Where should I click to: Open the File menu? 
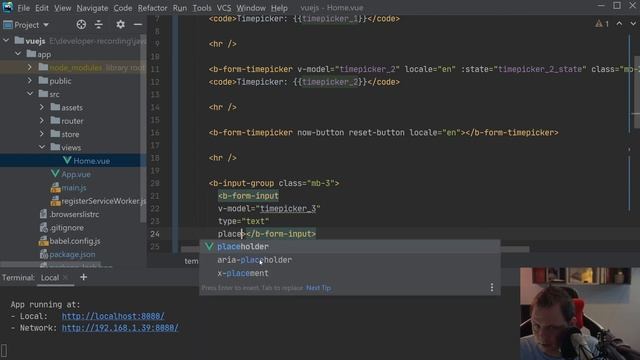click(x=23, y=8)
